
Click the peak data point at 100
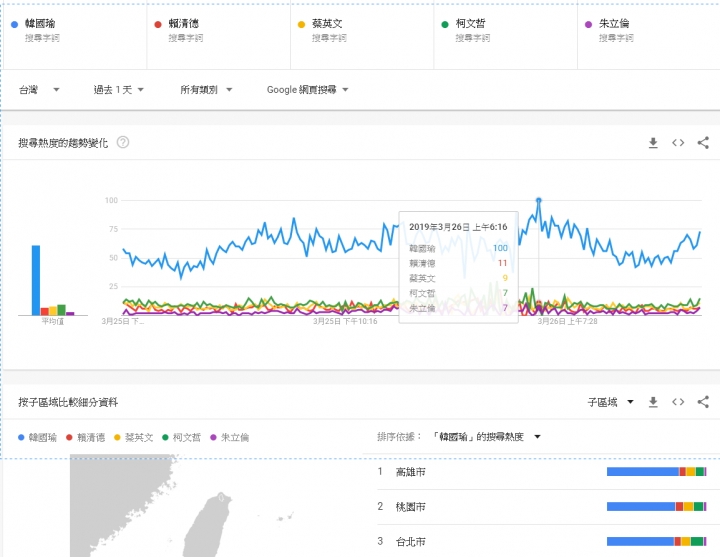539,200
